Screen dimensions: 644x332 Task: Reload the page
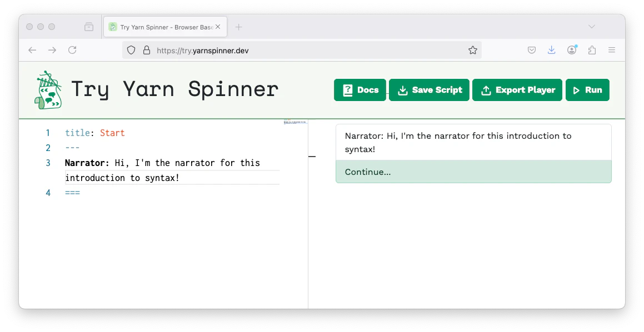72,50
